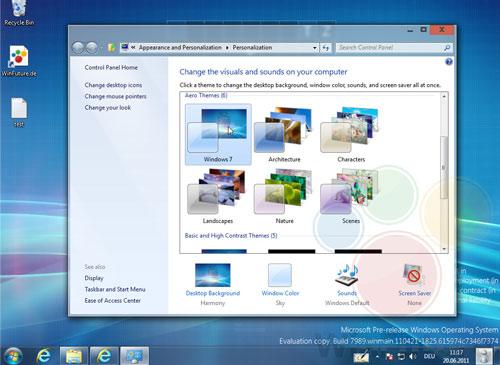Open the Recycle Bin desktop icon
The width and height of the screenshot is (500, 365).
click(18, 13)
